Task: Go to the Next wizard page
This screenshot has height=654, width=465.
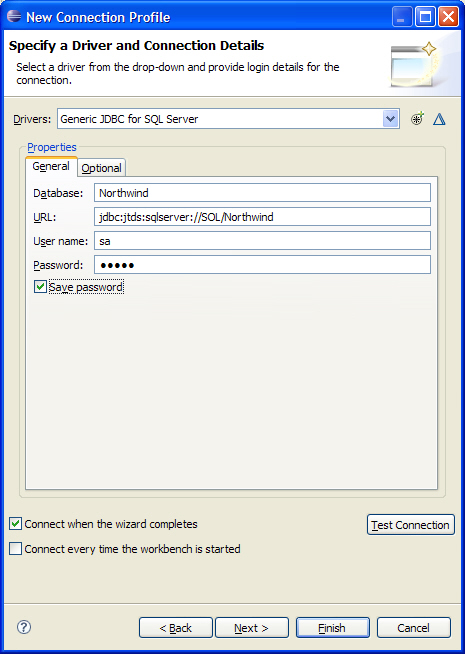Action: click(x=251, y=628)
